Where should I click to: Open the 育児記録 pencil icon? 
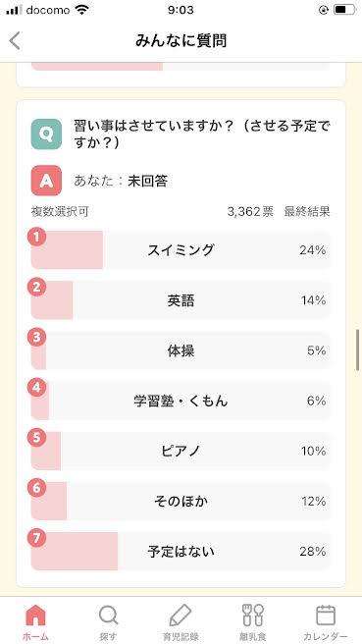[181, 616]
